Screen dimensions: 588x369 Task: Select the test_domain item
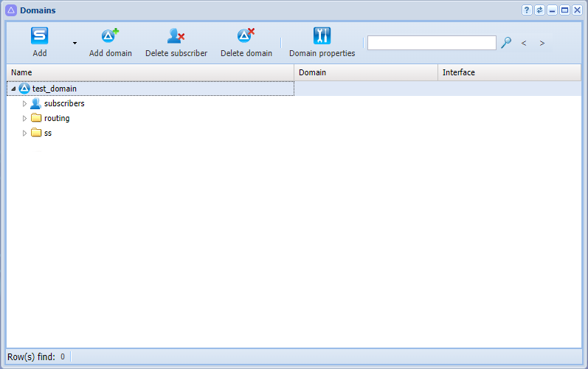click(55, 89)
